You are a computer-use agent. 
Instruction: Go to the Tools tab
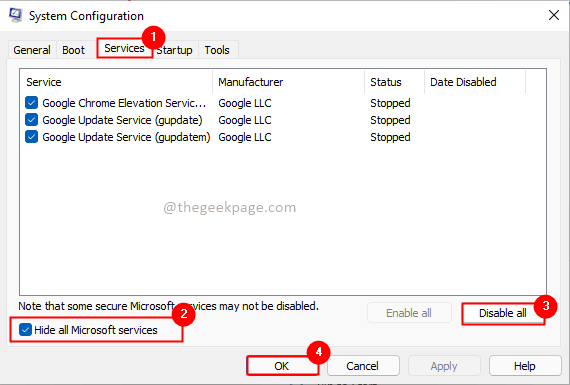(x=217, y=50)
